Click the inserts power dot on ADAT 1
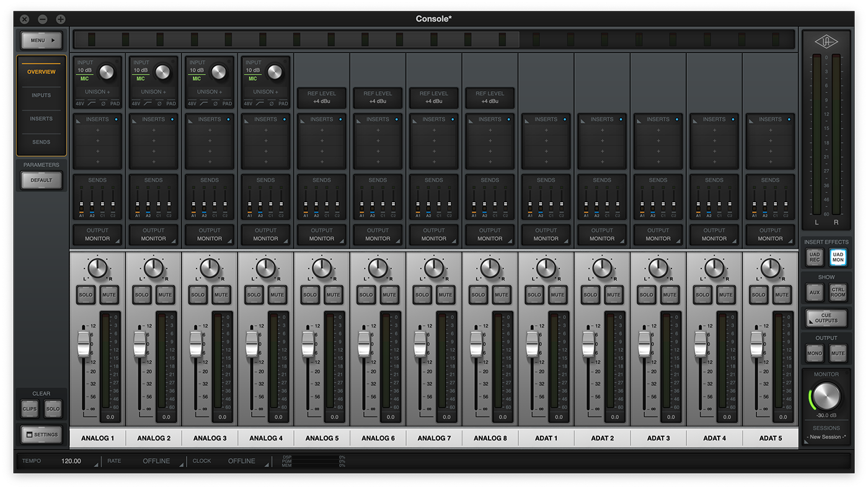This screenshot has height=489, width=868. click(564, 119)
